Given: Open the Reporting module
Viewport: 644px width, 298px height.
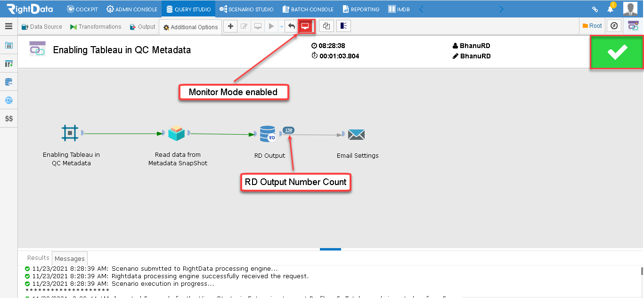Looking at the screenshot, I should (361, 9).
